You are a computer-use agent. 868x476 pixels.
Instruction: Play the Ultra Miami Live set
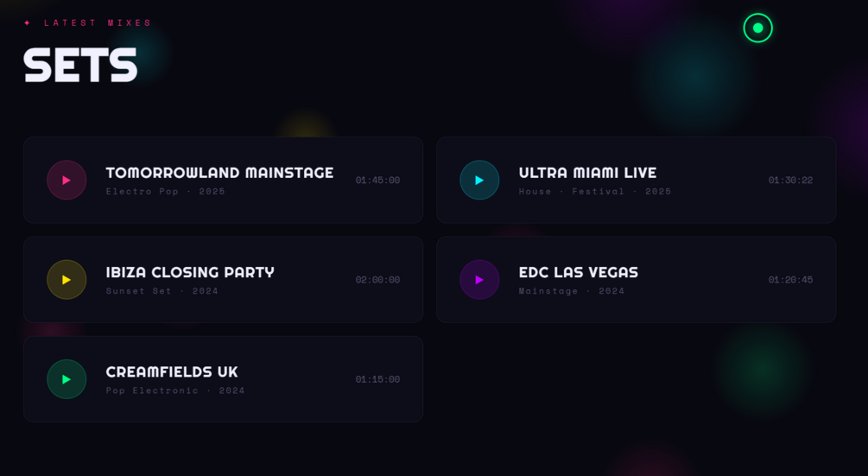tap(479, 180)
